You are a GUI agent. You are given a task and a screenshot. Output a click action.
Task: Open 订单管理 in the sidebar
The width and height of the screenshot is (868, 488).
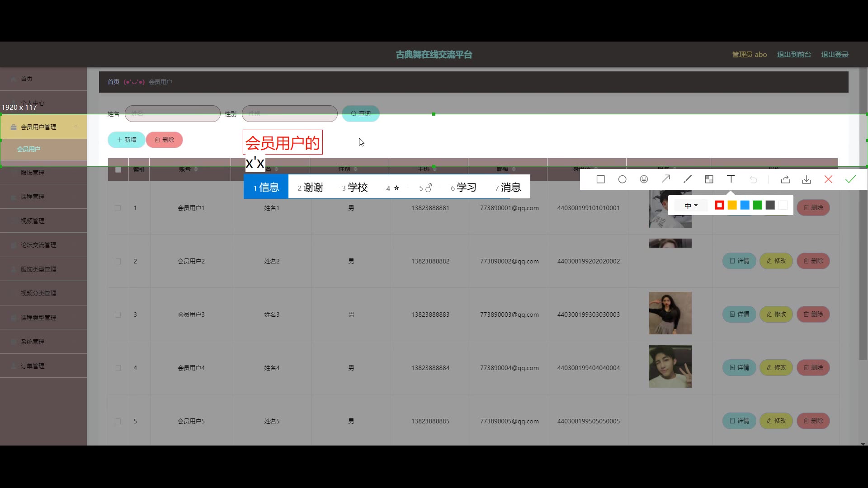[43, 366]
